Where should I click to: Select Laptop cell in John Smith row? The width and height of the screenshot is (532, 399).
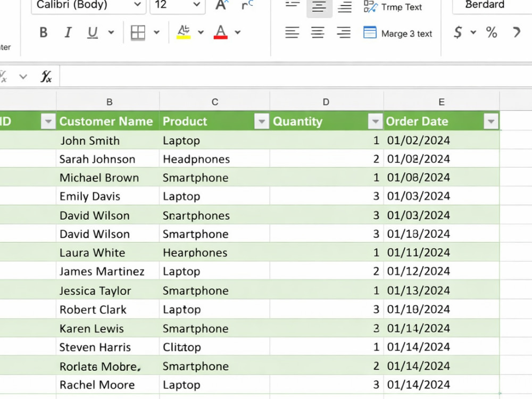pos(215,140)
